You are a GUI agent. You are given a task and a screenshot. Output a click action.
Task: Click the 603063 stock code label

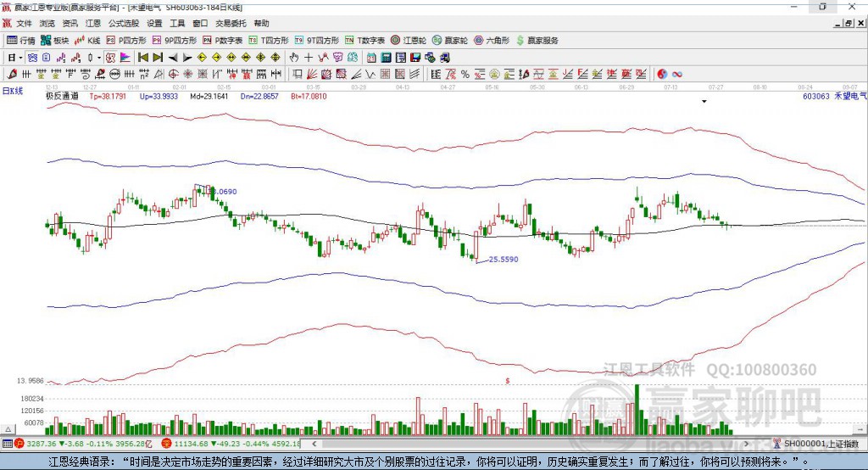pos(816,96)
